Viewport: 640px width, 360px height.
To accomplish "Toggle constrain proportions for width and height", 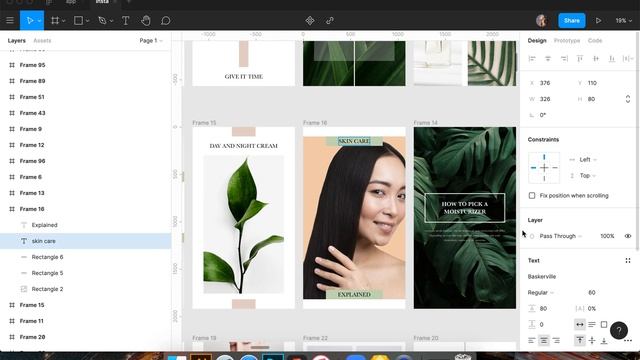I will click(x=628, y=99).
